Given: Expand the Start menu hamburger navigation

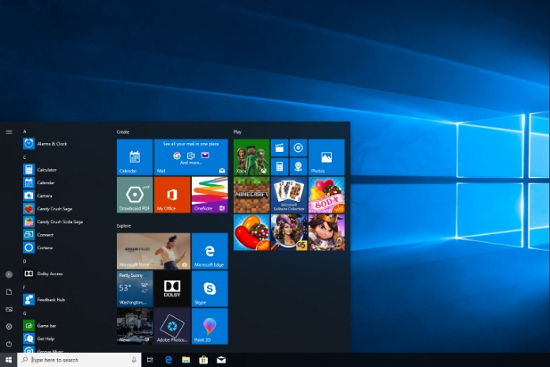Looking at the screenshot, I should 9,132.
